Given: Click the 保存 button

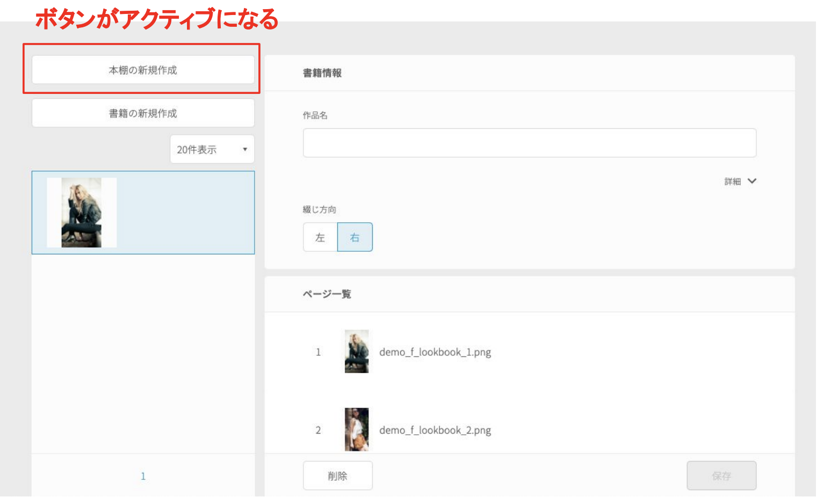Looking at the screenshot, I should pos(721,476).
